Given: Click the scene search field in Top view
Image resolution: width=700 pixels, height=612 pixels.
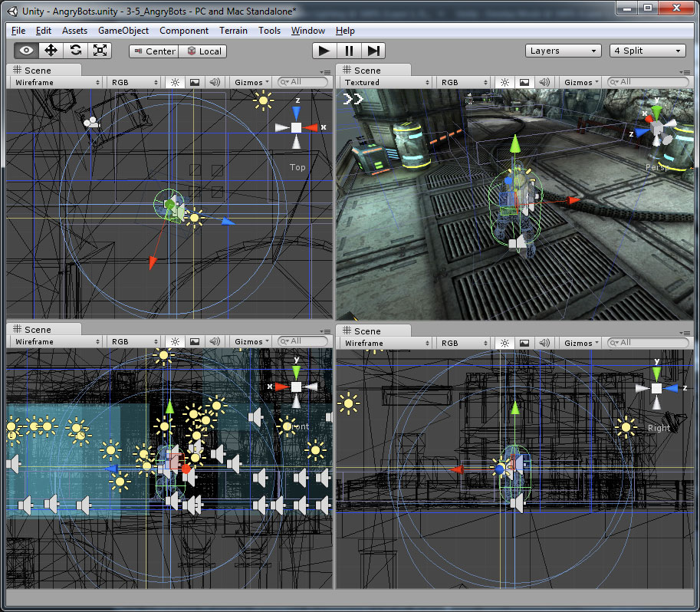Looking at the screenshot, I should click(303, 82).
